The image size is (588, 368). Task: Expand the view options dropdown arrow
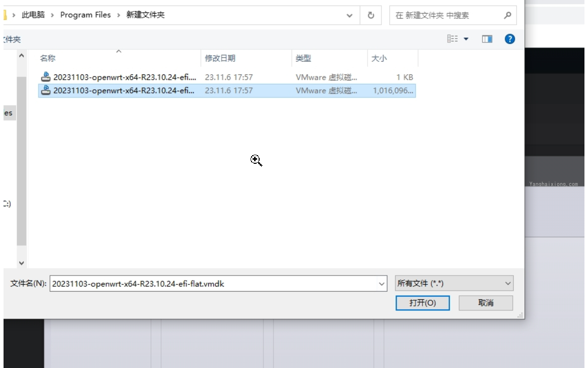tap(466, 39)
